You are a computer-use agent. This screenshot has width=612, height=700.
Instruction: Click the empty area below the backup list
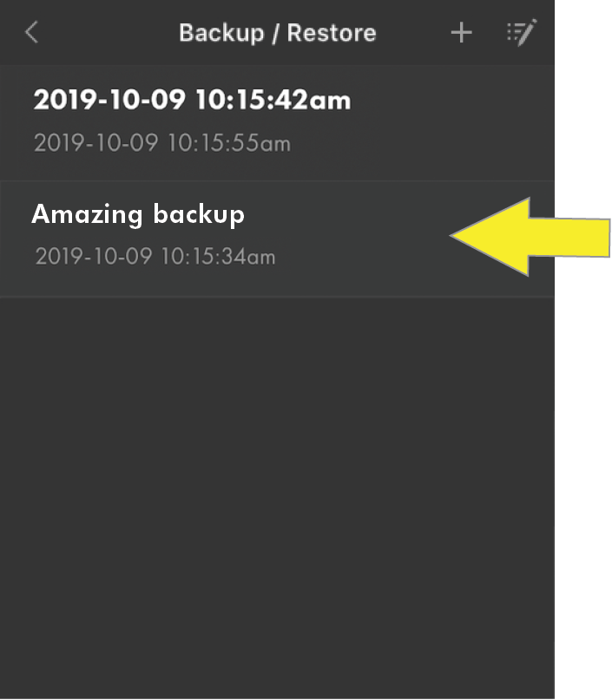pyautogui.click(x=277, y=494)
